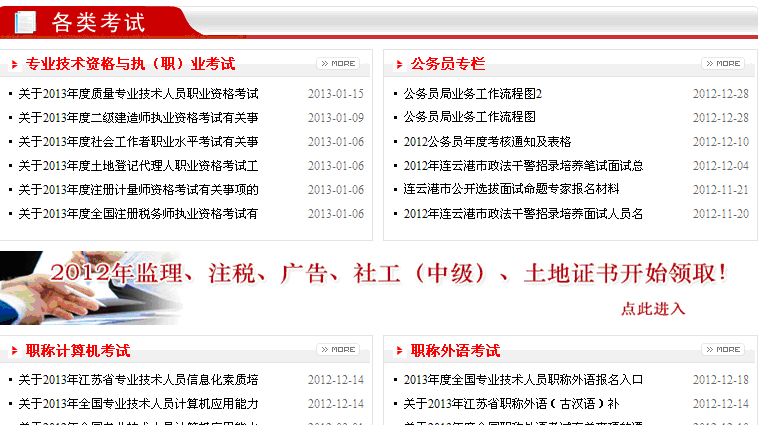Click 点此进入 on the certificate banner
Screen dimensions: 759x425
[x=653, y=309]
